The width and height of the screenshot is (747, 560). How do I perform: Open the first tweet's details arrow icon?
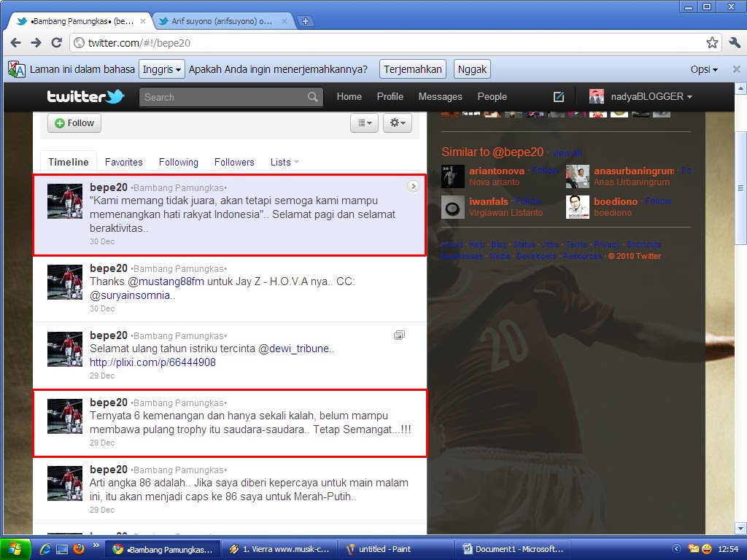click(413, 187)
